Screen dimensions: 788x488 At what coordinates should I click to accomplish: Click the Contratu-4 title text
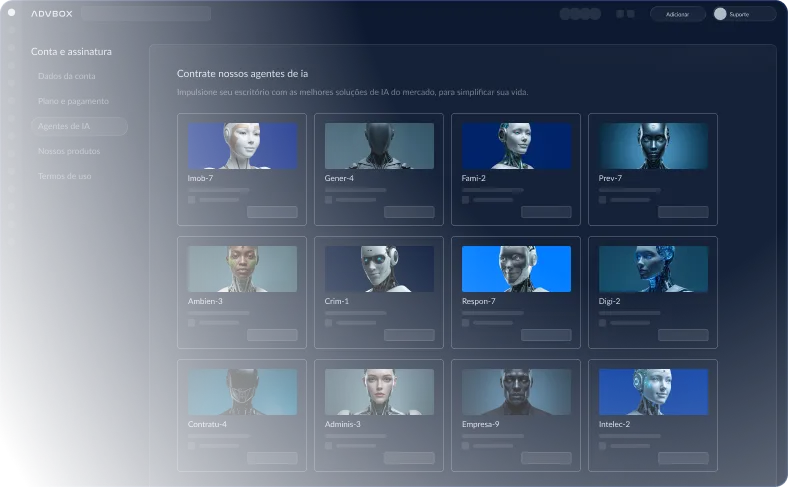pyautogui.click(x=207, y=424)
